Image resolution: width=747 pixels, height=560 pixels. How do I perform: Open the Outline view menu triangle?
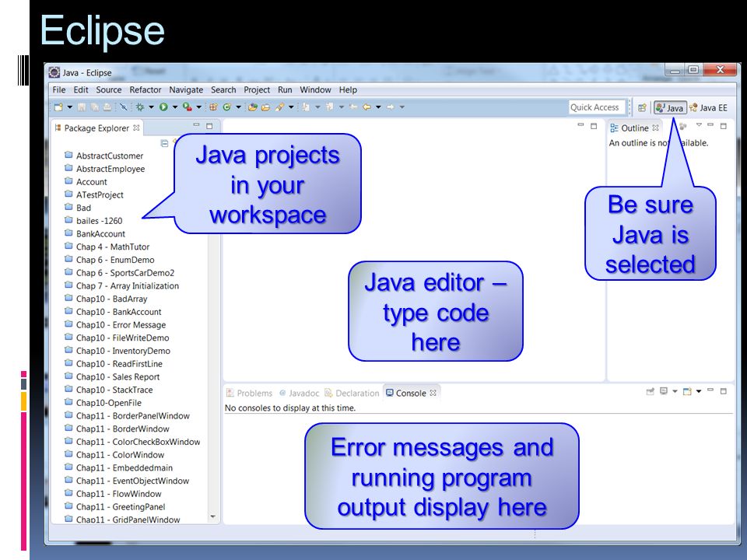[x=699, y=125]
